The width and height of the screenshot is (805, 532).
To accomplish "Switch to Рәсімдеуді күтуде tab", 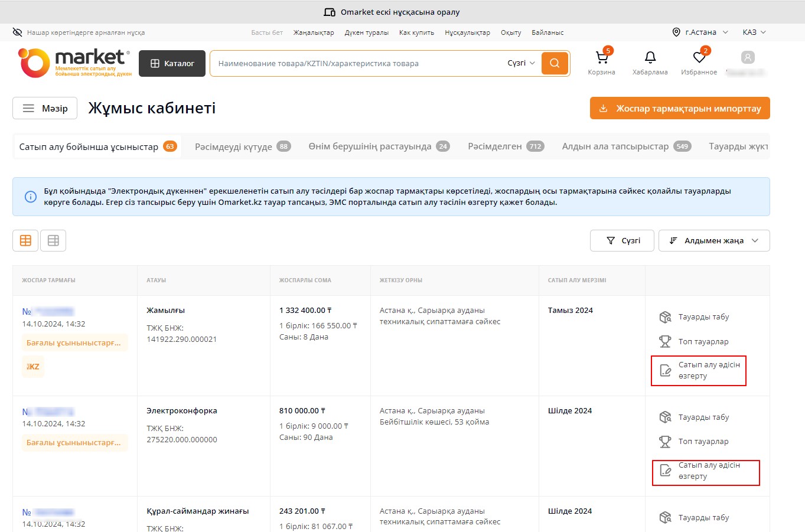I will coord(242,146).
